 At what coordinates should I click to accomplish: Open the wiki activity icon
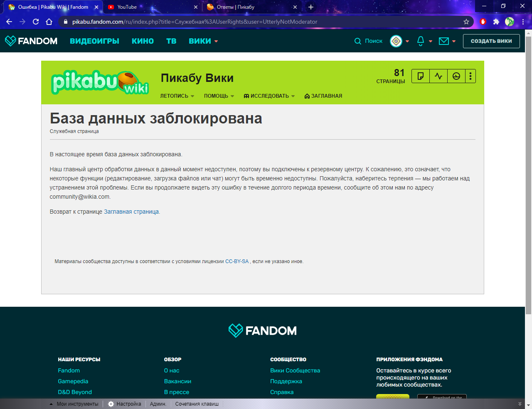(438, 76)
